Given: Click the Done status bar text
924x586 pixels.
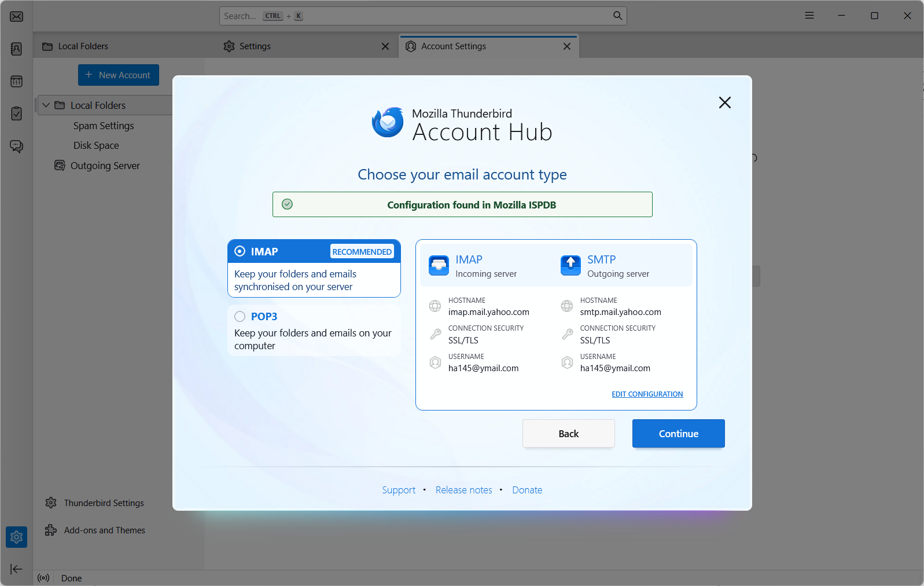Looking at the screenshot, I should click(72, 578).
